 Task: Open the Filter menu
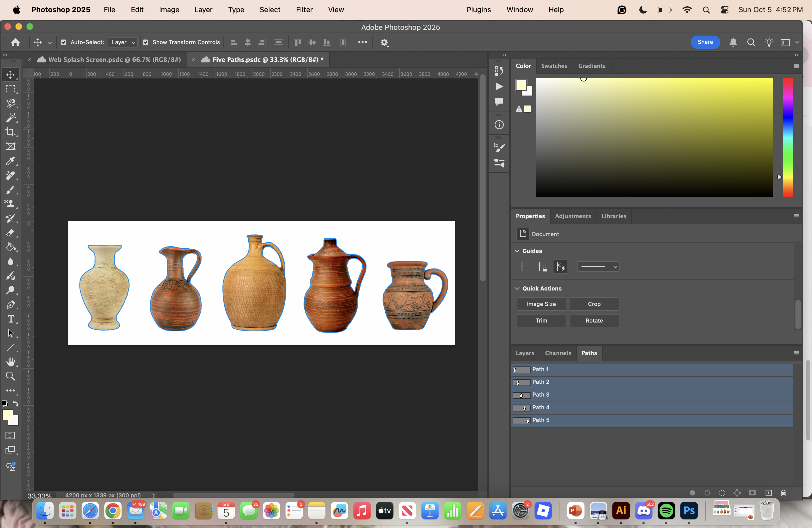pos(304,10)
